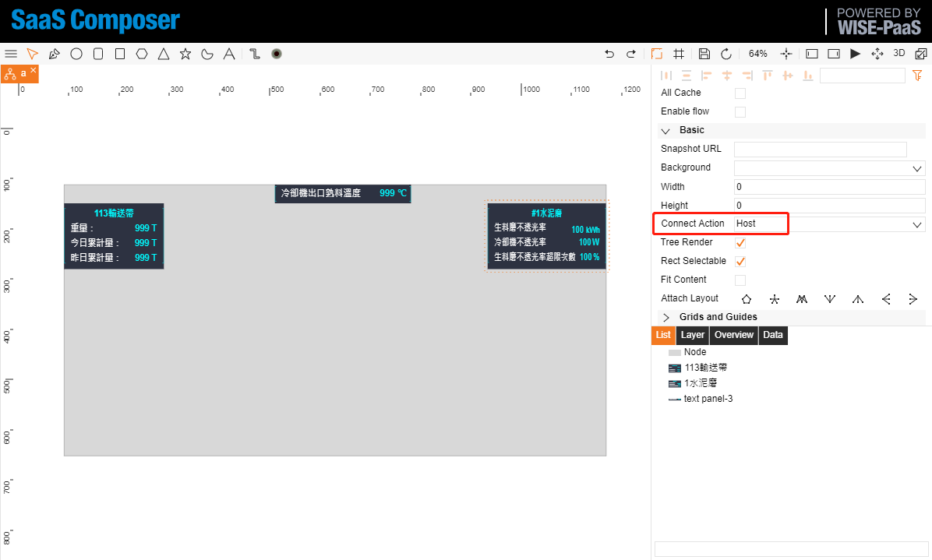Click the Snapshot URL input field
This screenshot has width=932, height=560.
tap(821, 149)
